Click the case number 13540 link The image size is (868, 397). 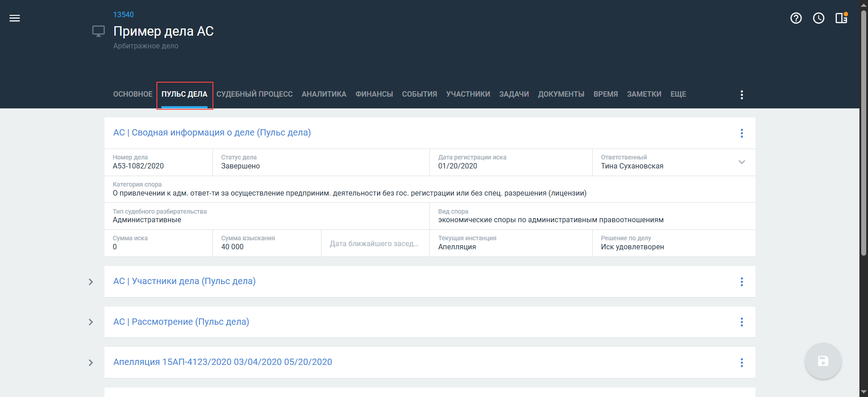123,14
